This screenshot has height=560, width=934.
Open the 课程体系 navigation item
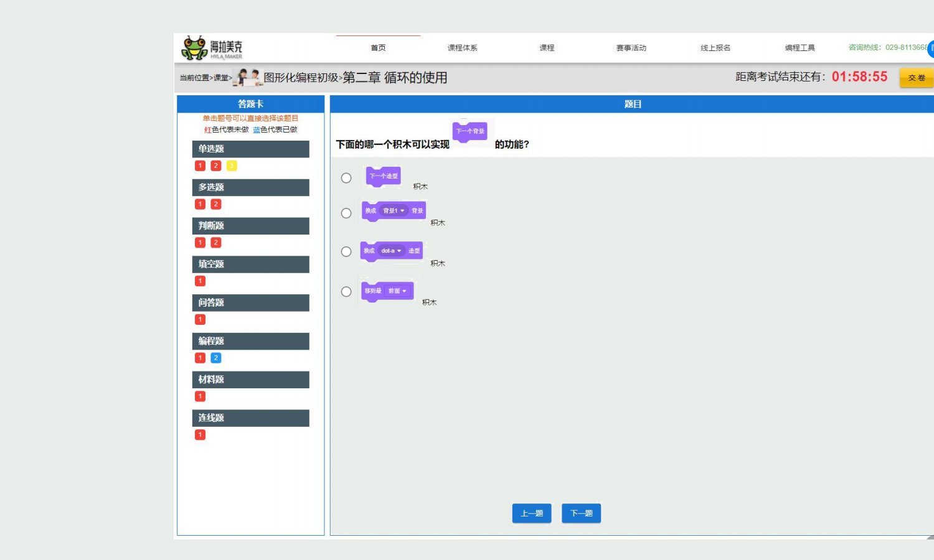tap(462, 48)
